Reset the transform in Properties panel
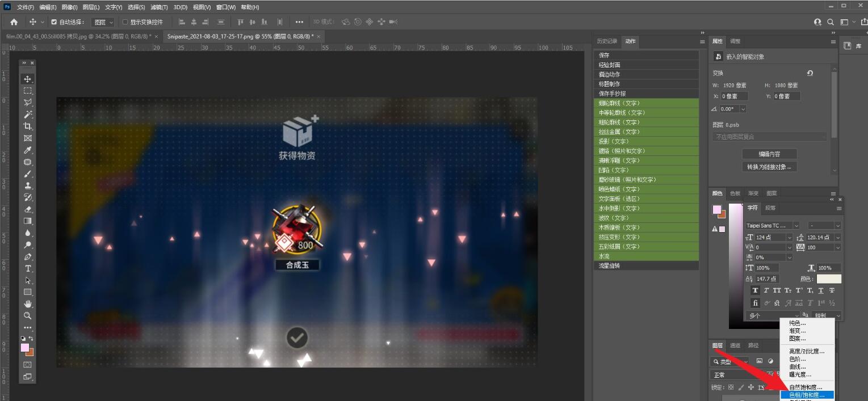This screenshot has width=868, height=401. (x=810, y=73)
